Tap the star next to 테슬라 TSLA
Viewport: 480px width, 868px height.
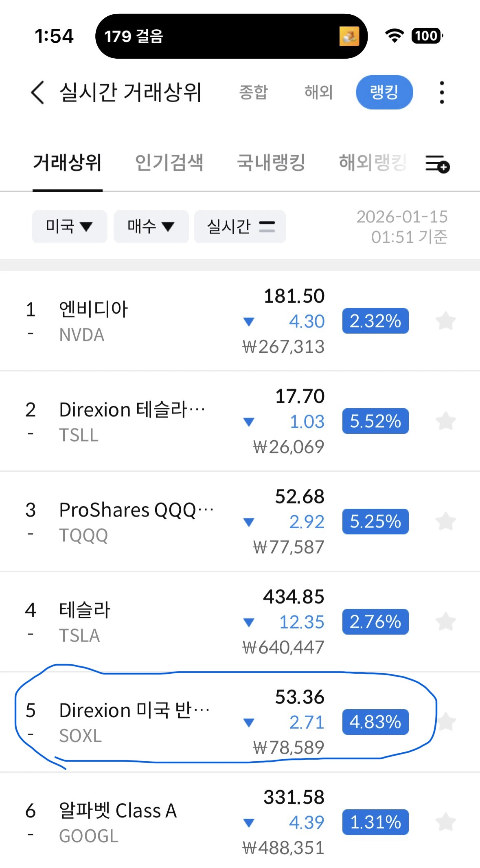click(446, 622)
